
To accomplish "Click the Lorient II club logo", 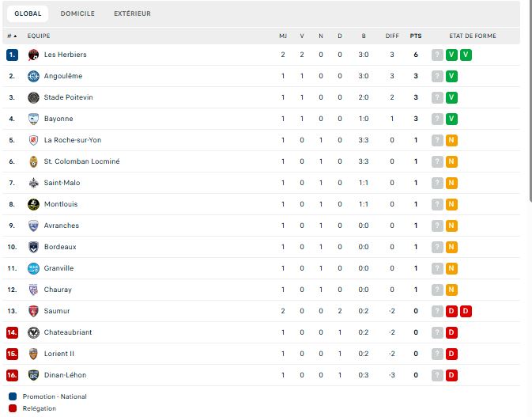I will pos(33,354).
